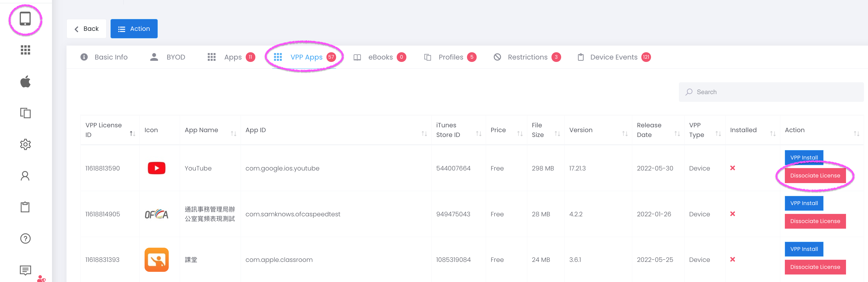Click the apps grid icon in sidebar

(x=25, y=50)
